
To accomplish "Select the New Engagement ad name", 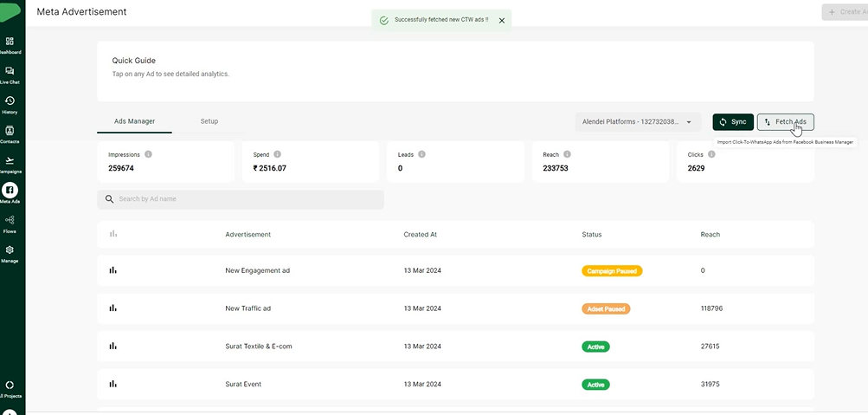I will [257, 270].
